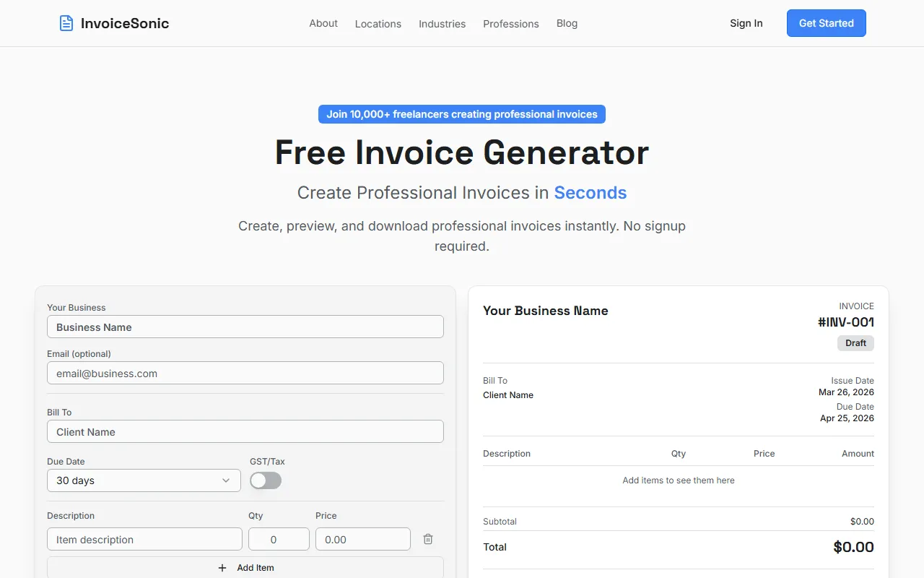This screenshot has width=924, height=578.
Task: Go to the Locations page
Action: click(378, 24)
